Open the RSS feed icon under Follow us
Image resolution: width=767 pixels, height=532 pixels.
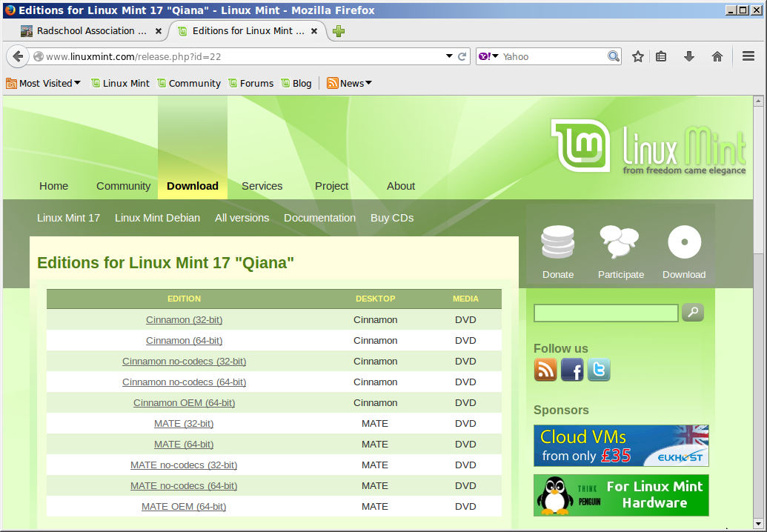545,370
